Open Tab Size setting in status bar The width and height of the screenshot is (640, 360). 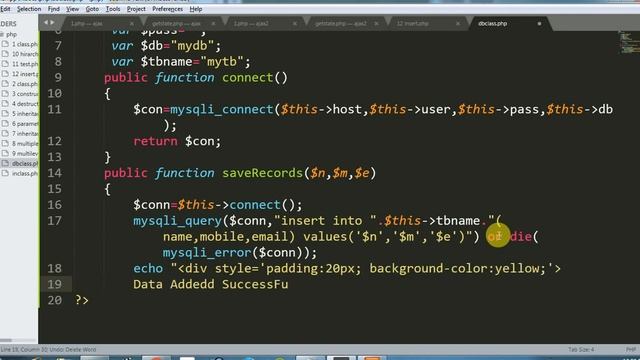pyautogui.click(x=581, y=350)
